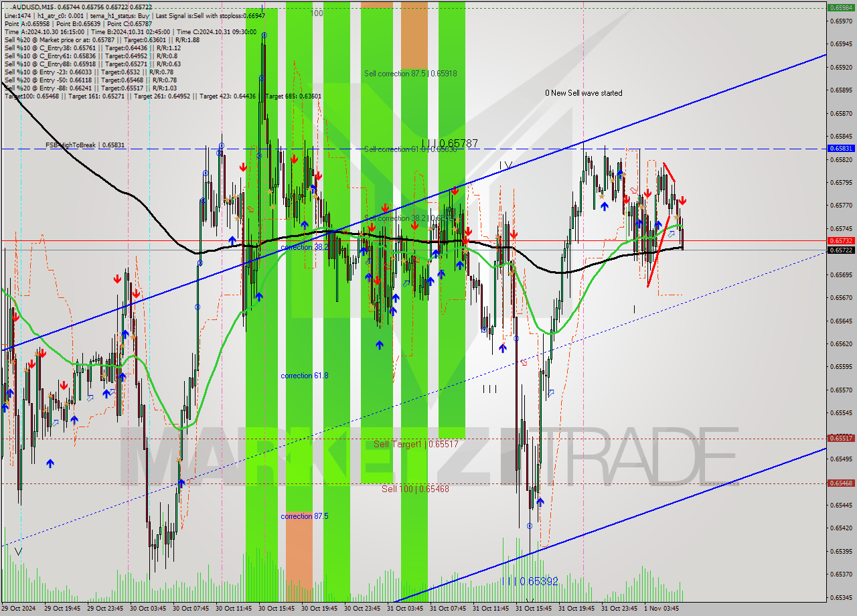Click the 'Sell correction 87.5 | 0.65918' label
This screenshot has height=616, width=857.
410,73
